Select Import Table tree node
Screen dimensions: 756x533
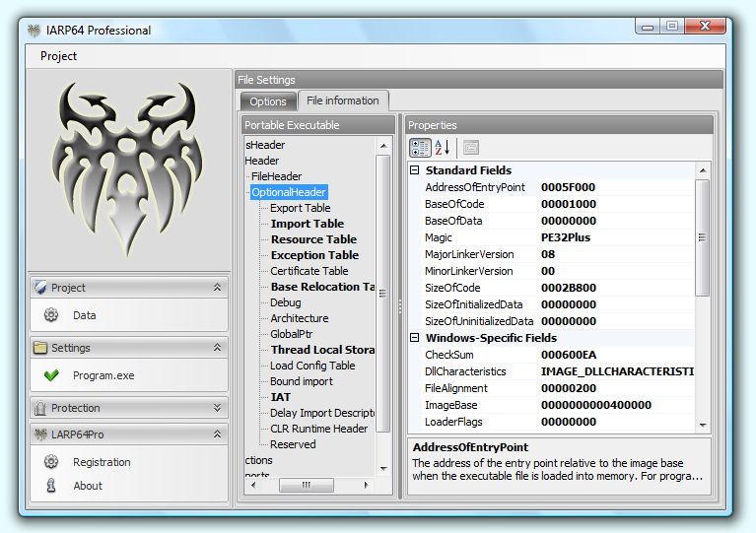click(308, 224)
